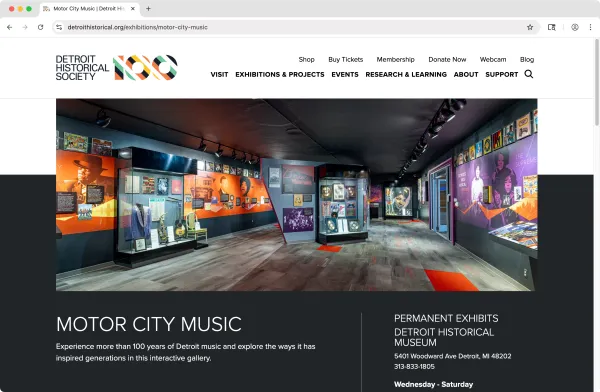
Task: Click the MOTOR CITY MUSIC heading
Action: point(149,324)
